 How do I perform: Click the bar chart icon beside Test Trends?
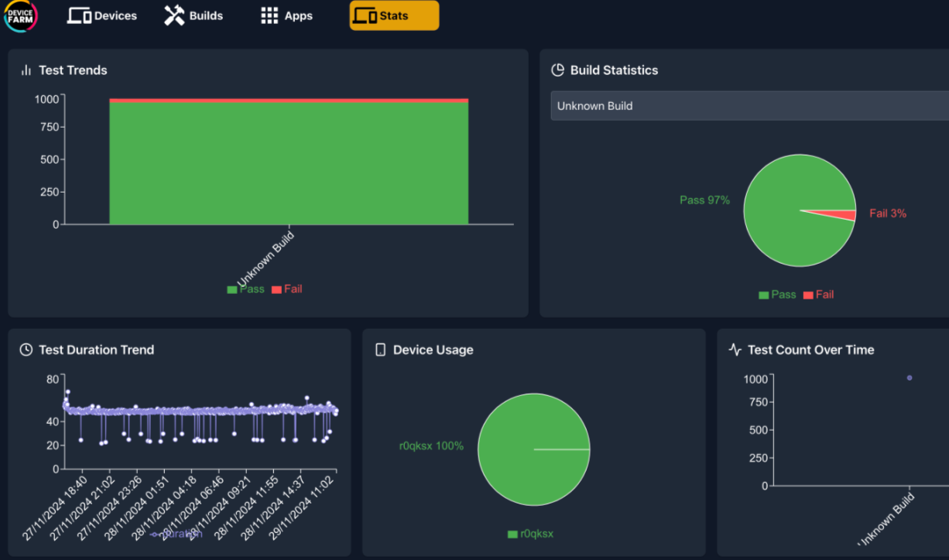click(x=26, y=70)
